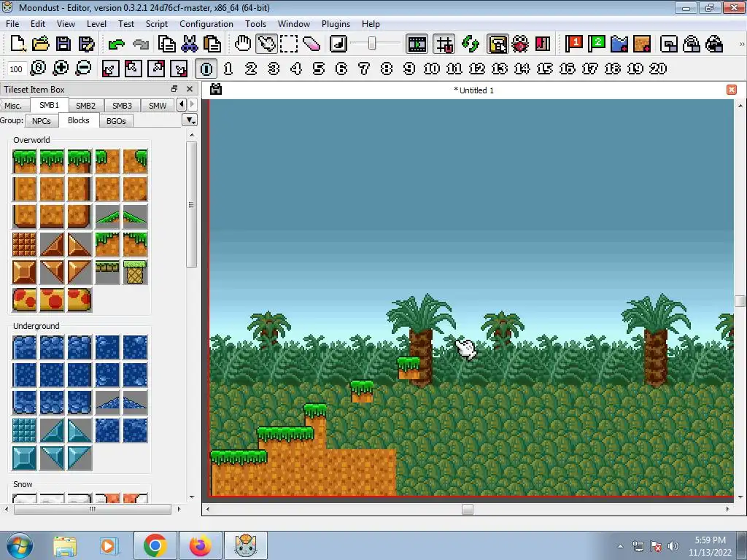Close the Tileset Item Box panel
Image resolution: width=747 pixels, height=560 pixels.
190,89
